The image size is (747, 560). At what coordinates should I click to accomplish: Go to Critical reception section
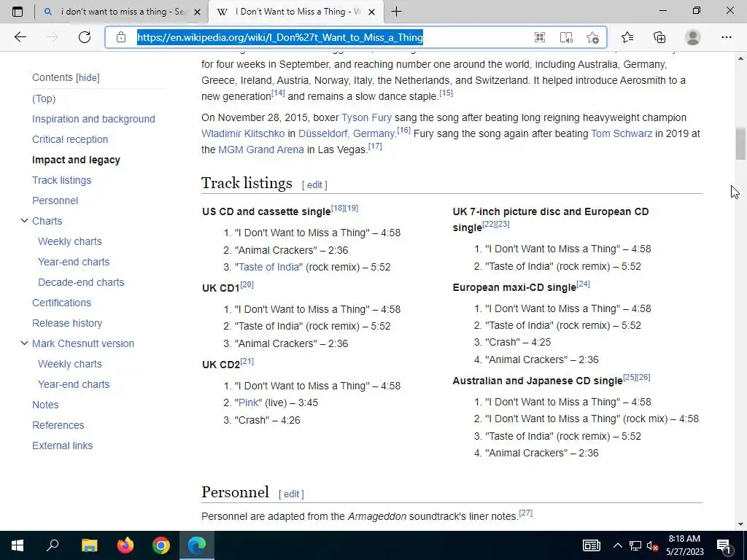click(x=70, y=139)
